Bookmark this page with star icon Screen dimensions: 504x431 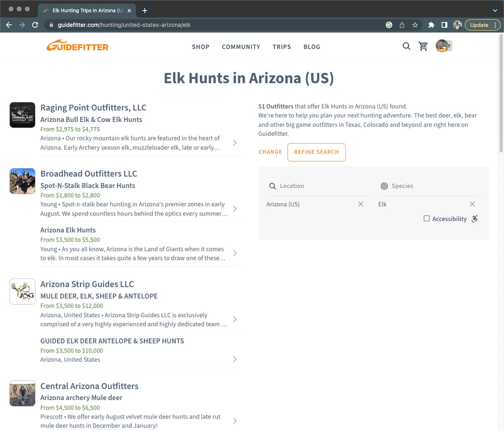(x=415, y=25)
